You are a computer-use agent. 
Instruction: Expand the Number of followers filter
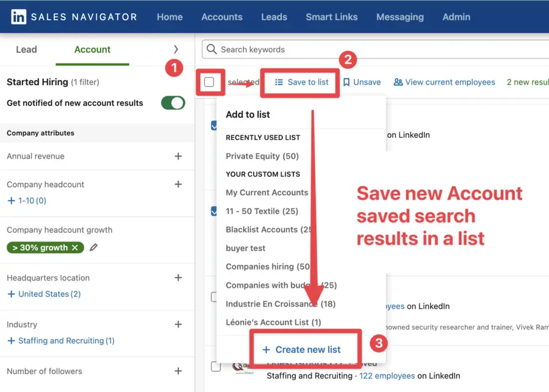tap(178, 371)
